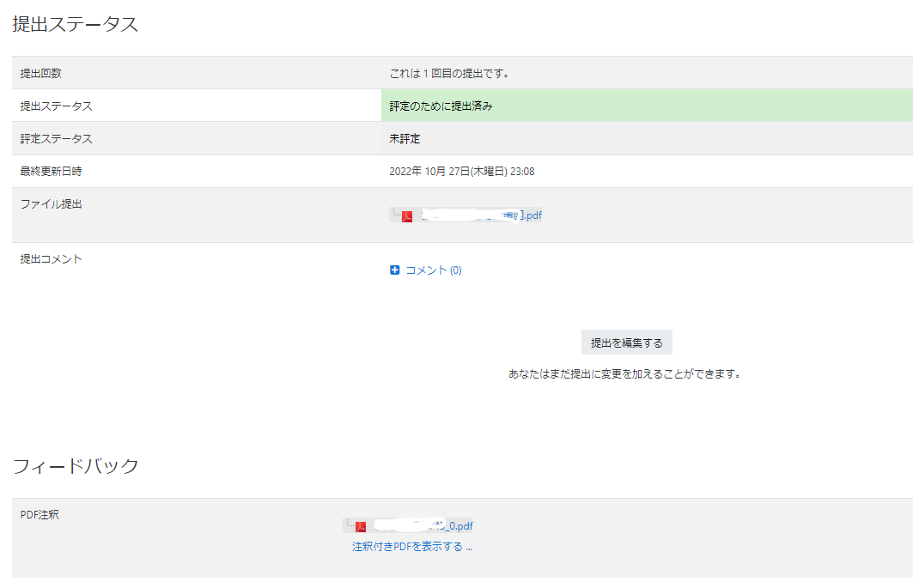Image resolution: width=913 pixels, height=588 pixels.
Task: Click the tree connector icon before the annotated PDF
Action: click(x=350, y=524)
